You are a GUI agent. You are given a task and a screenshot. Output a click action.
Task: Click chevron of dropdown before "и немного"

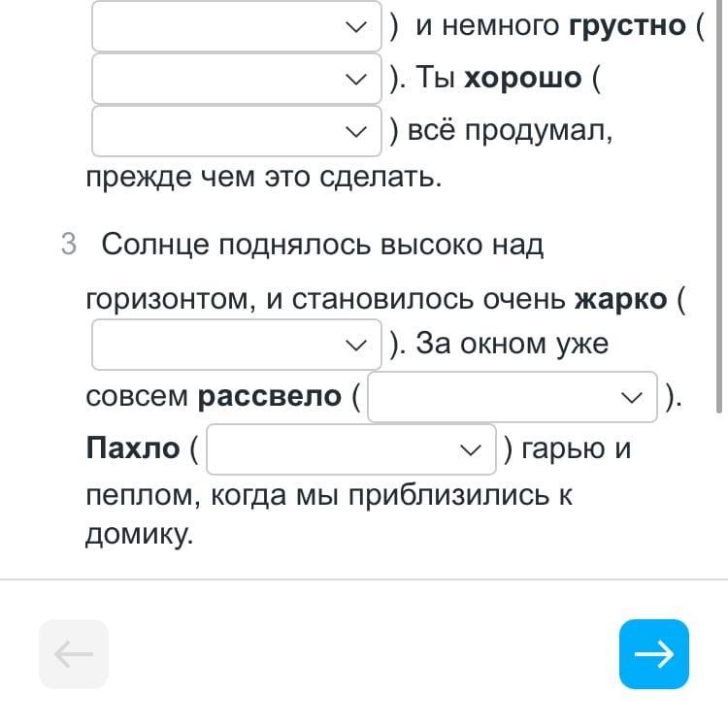coord(355,26)
